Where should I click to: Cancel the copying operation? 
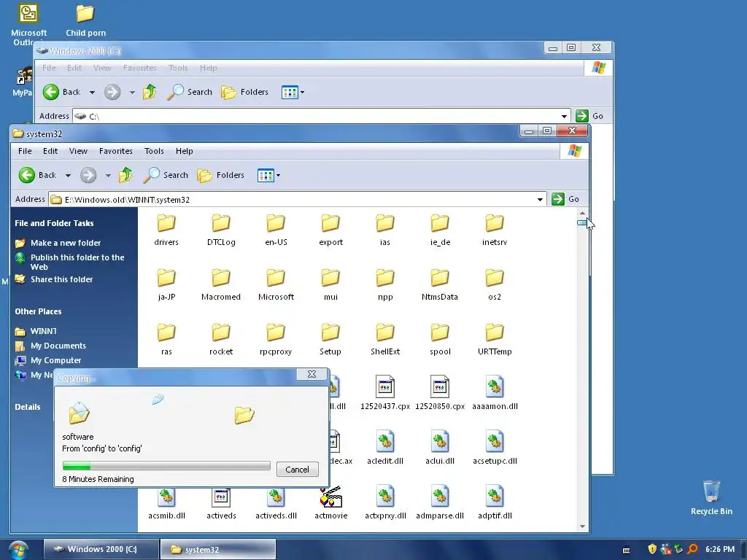click(x=298, y=470)
